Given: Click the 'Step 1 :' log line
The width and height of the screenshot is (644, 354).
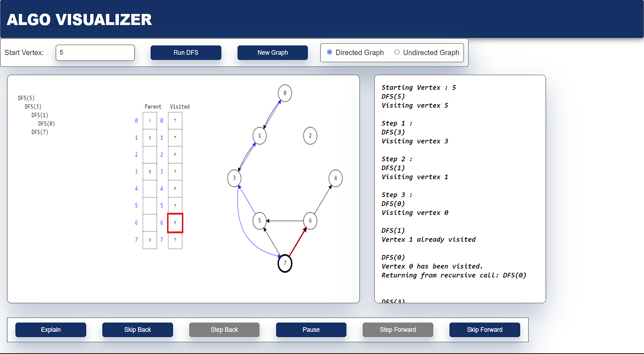Looking at the screenshot, I should (397, 123).
